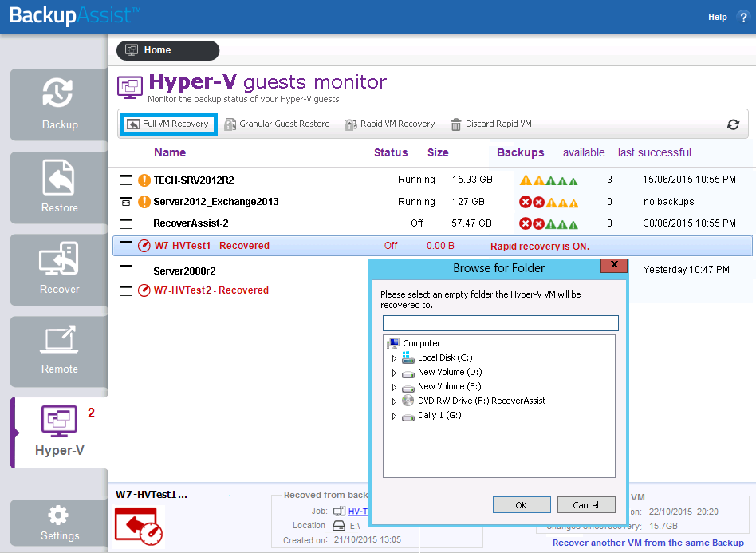Click the VM icon beside Server2012_Exchange2013

[126, 202]
